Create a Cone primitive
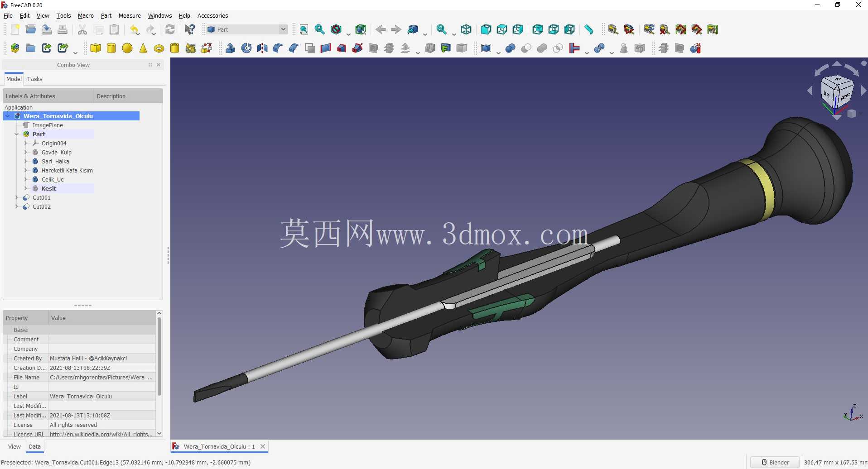 (x=143, y=48)
